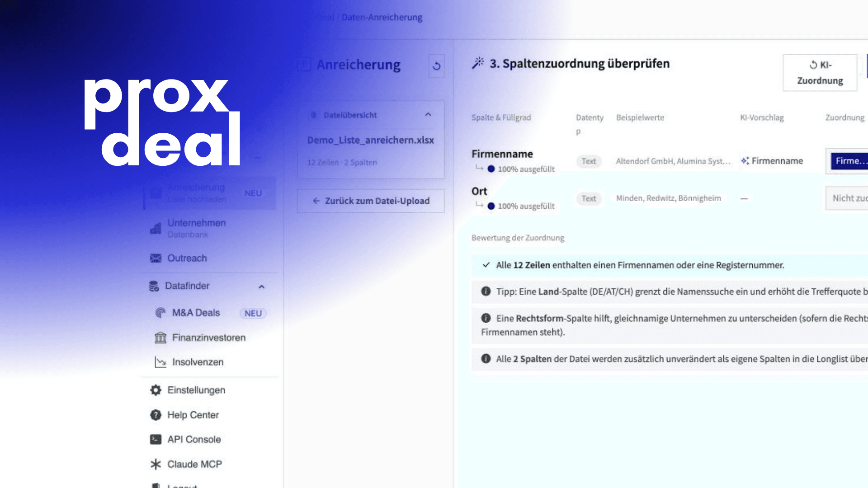Image resolution: width=868 pixels, height=488 pixels.
Task: Click the refresh icon next to Anreicherung
Action: click(x=436, y=66)
